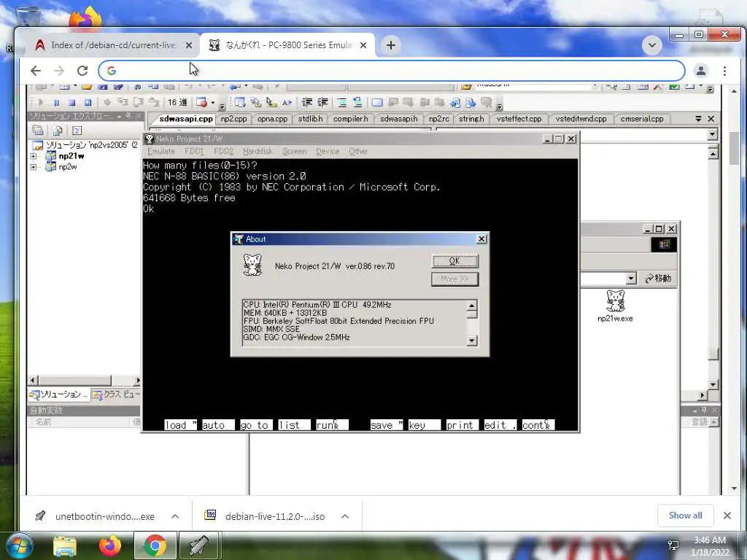Open the Other menu
This screenshot has height=560, width=747.
[x=357, y=152]
